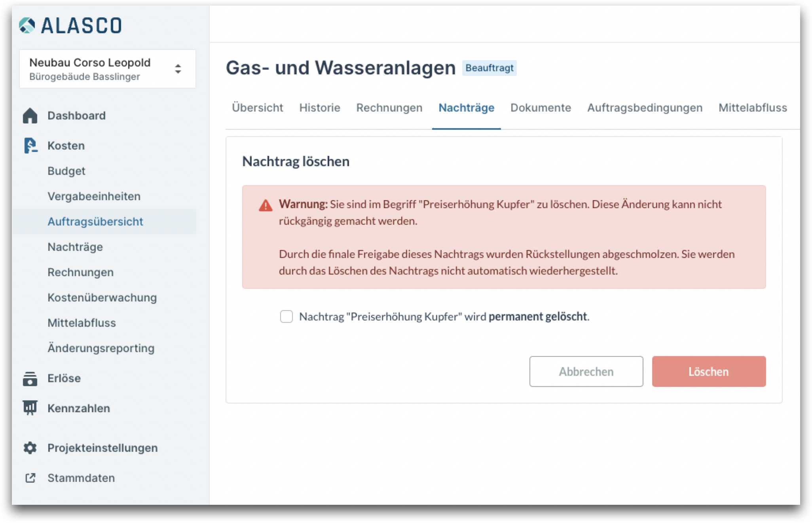812x523 pixels.
Task: Click project switcher up-down arrows
Action: pos(178,69)
